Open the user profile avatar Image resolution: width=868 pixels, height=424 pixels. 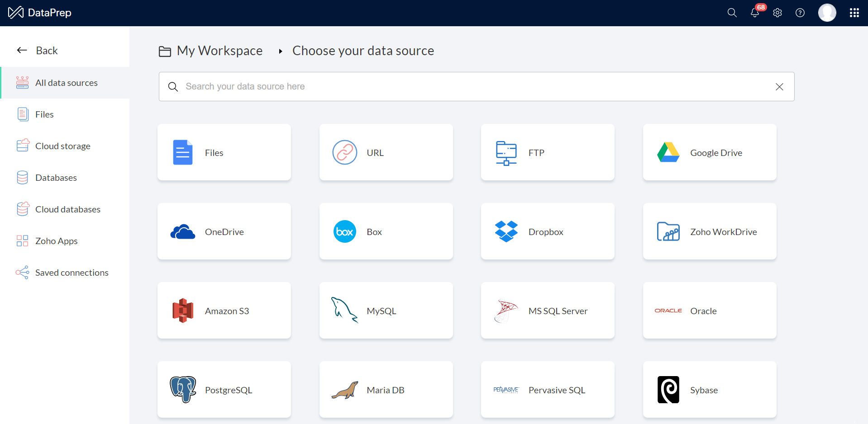(827, 13)
